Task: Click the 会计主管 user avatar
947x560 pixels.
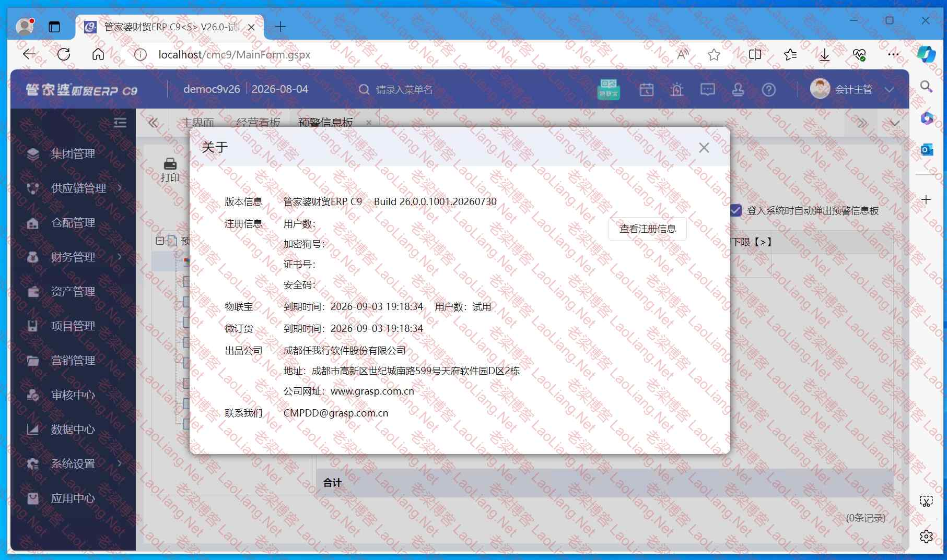Action: click(x=820, y=89)
